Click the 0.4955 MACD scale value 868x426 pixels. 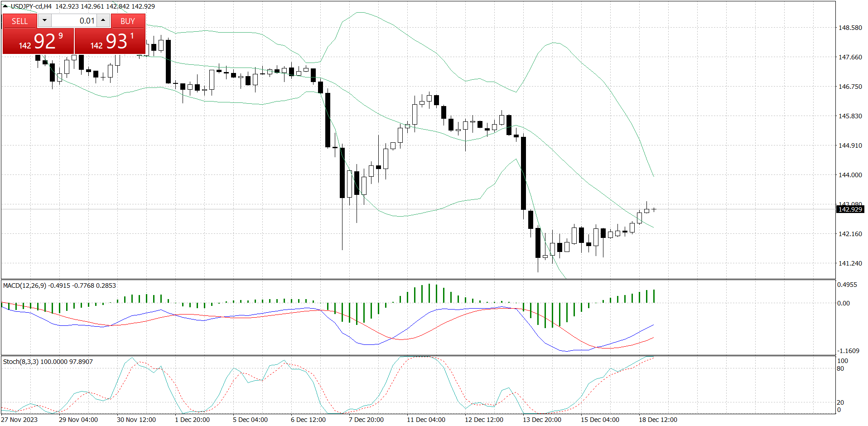click(x=847, y=285)
